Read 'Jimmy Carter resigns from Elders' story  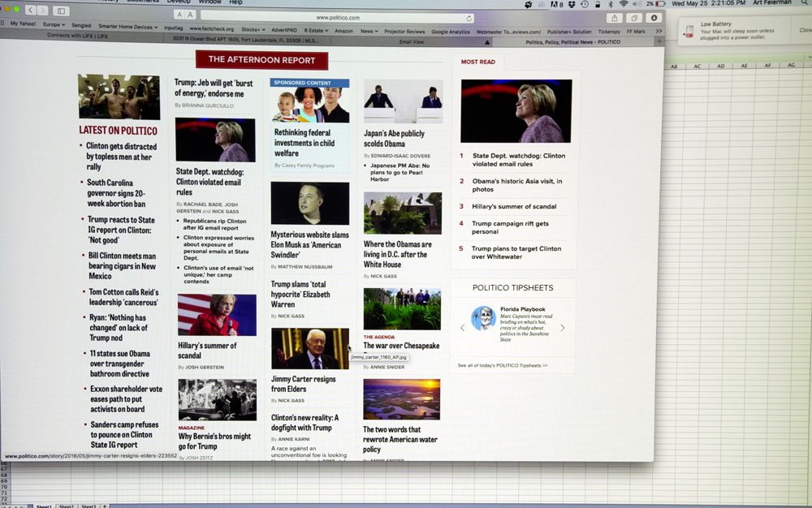click(x=303, y=384)
